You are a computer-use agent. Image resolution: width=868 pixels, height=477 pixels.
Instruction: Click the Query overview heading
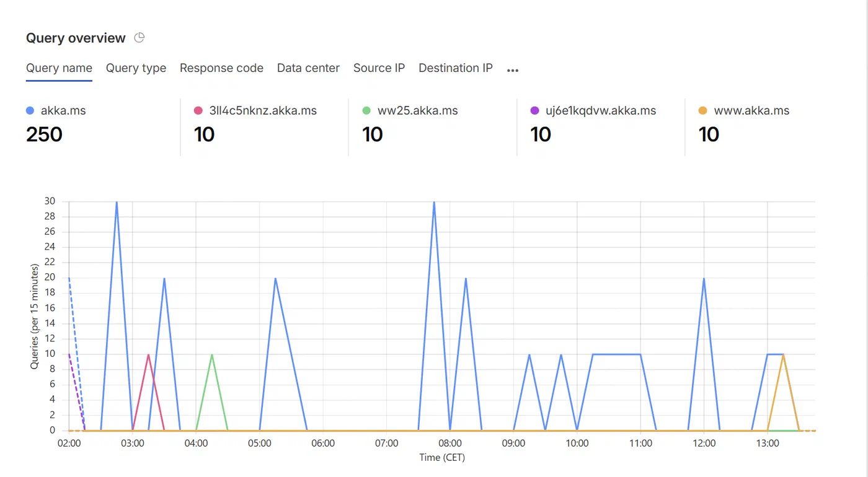(x=76, y=38)
